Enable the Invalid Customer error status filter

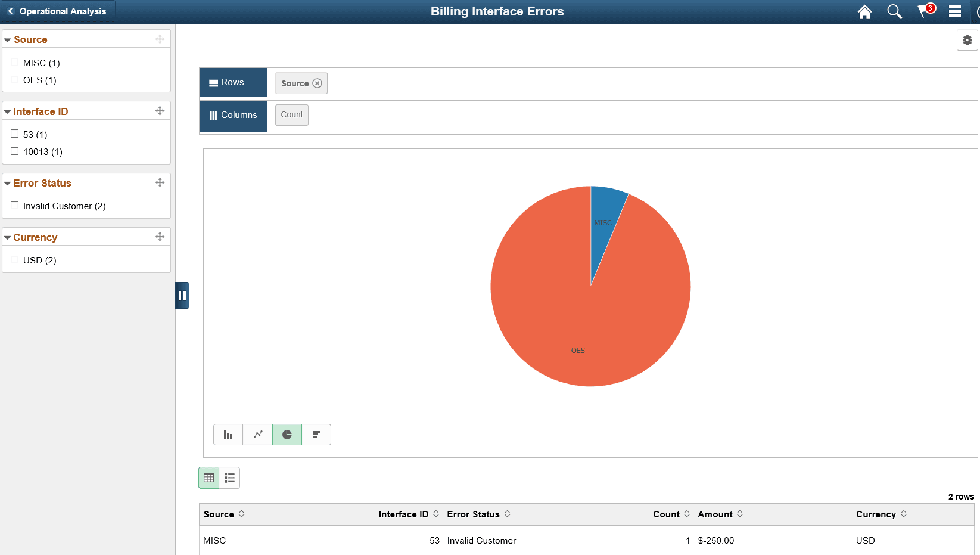[15, 206]
